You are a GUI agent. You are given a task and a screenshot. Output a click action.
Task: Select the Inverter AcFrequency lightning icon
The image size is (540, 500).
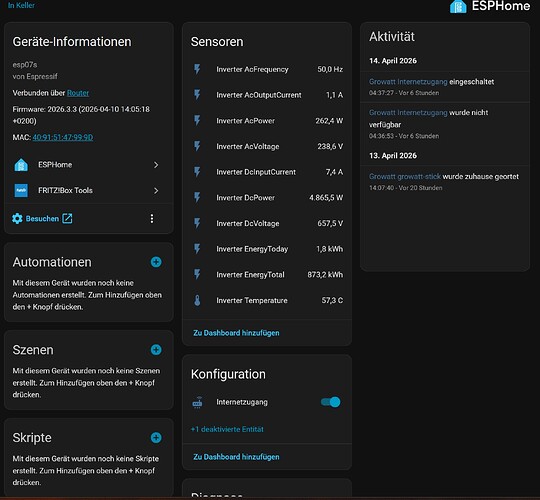click(197, 69)
